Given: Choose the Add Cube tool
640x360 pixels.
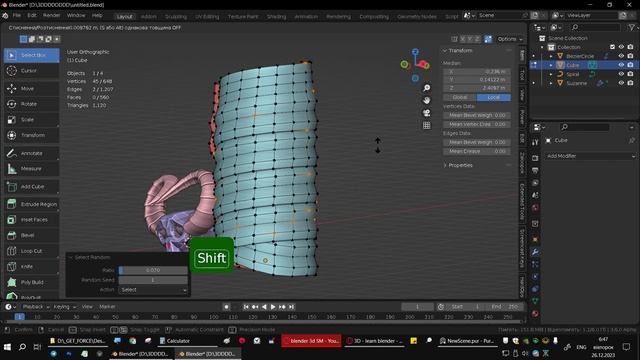Looking at the screenshot, I should [x=31, y=187].
